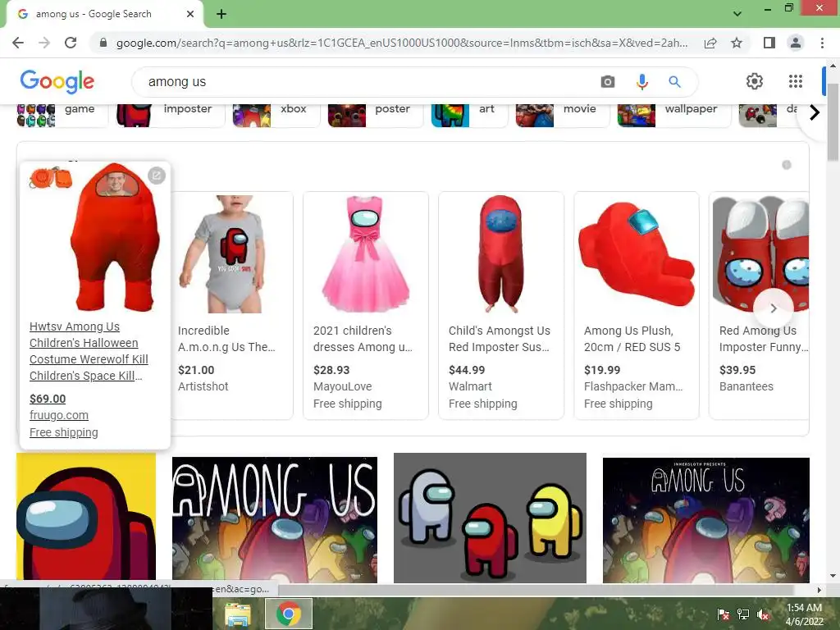Open Google apps grid
The image size is (840, 630).
[796, 81]
